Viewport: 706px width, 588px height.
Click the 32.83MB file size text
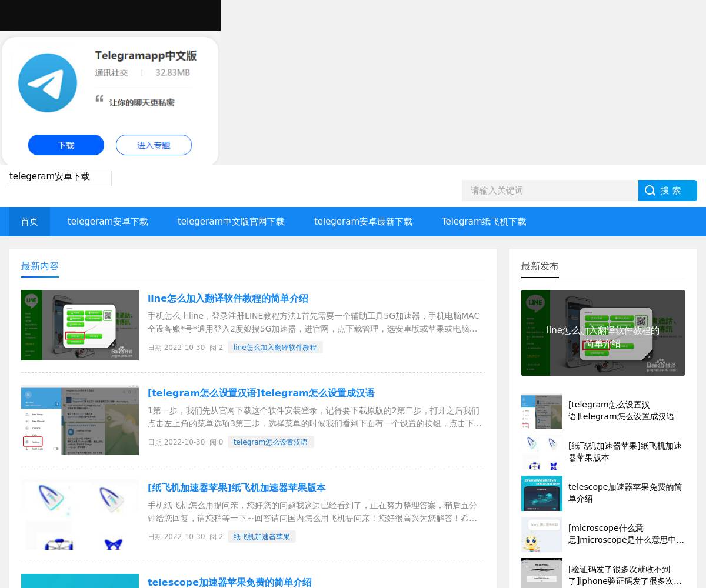172,73
